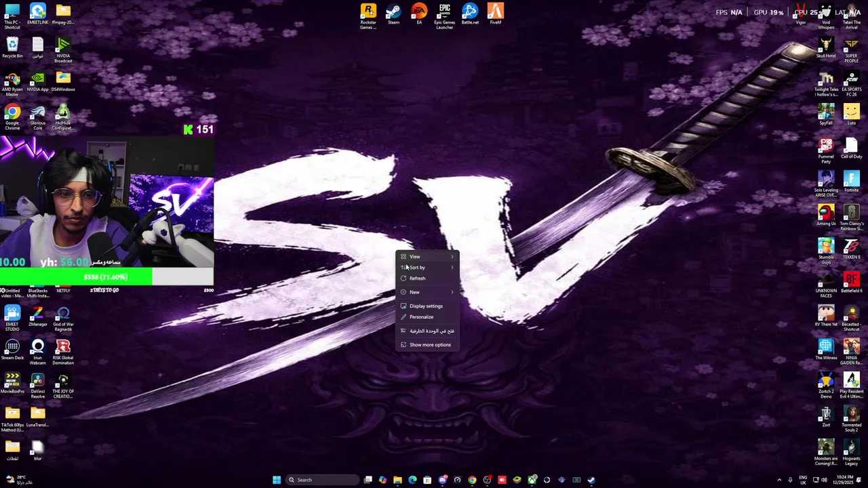Select the MovieBoxPro icon

click(x=12, y=384)
